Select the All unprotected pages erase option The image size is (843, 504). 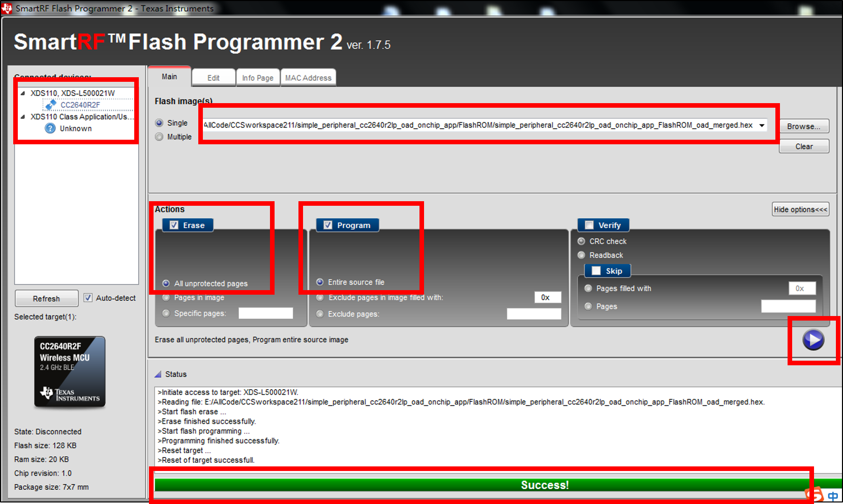point(166,283)
